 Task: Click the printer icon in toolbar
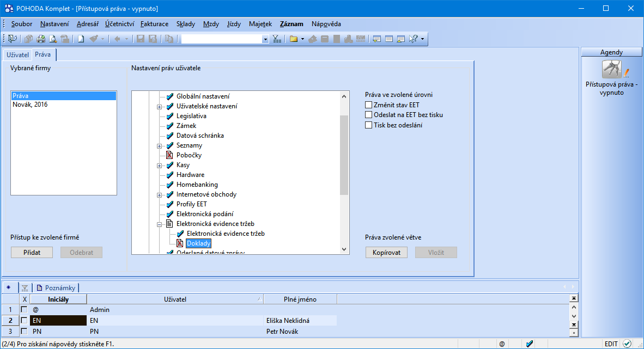pyautogui.click(x=41, y=39)
